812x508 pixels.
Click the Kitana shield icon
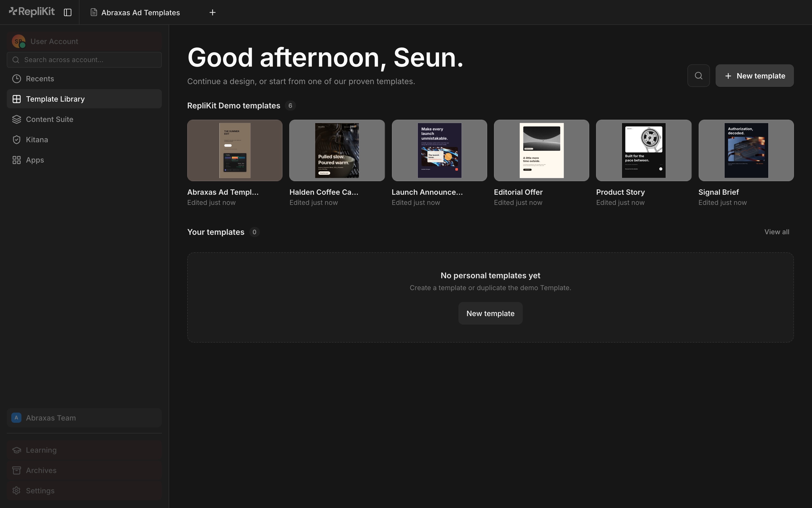[x=16, y=140]
